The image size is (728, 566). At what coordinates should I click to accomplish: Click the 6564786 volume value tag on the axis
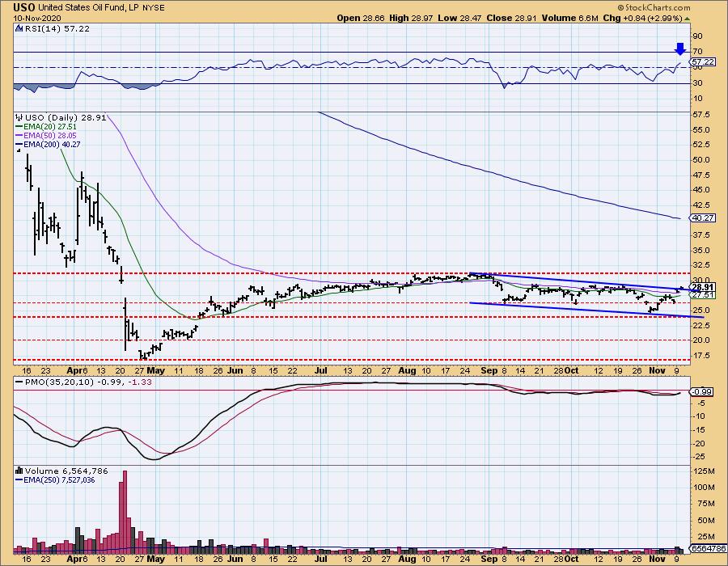[709, 548]
